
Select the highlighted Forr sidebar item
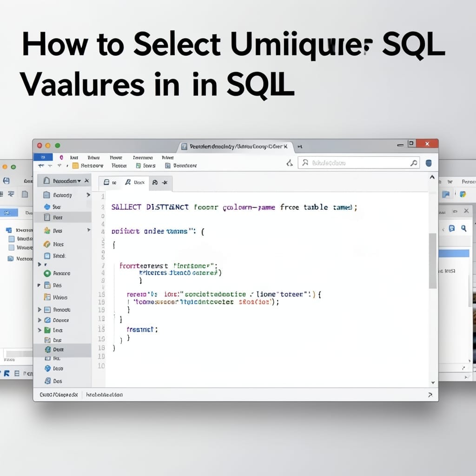tap(62, 218)
